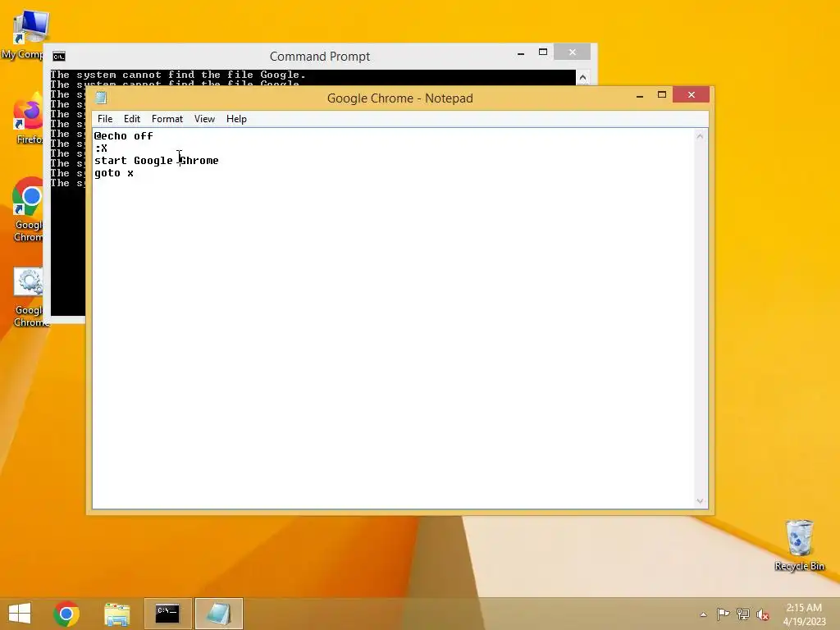Place cursor in the '@echo off' line

pyautogui.click(x=124, y=136)
